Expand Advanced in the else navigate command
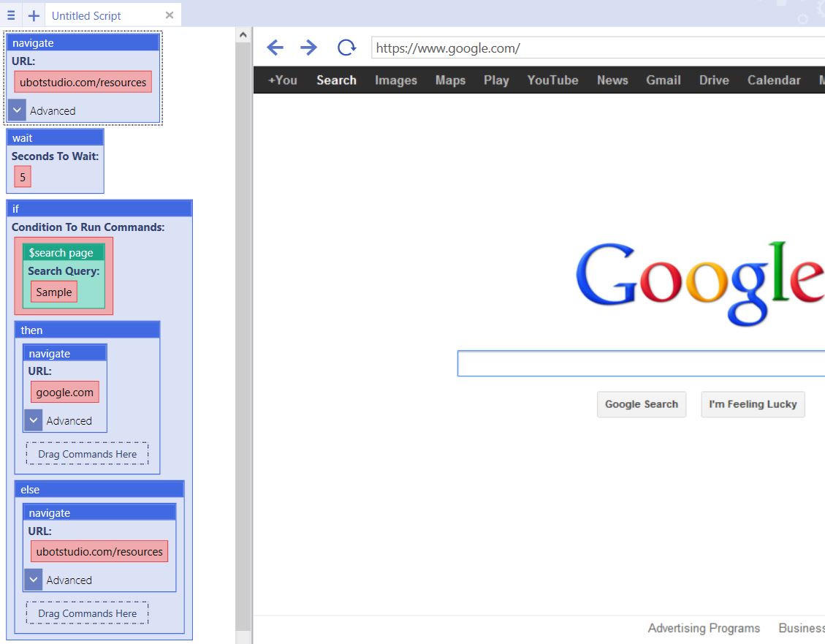This screenshot has width=825, height=644. (x=33, y=580)
